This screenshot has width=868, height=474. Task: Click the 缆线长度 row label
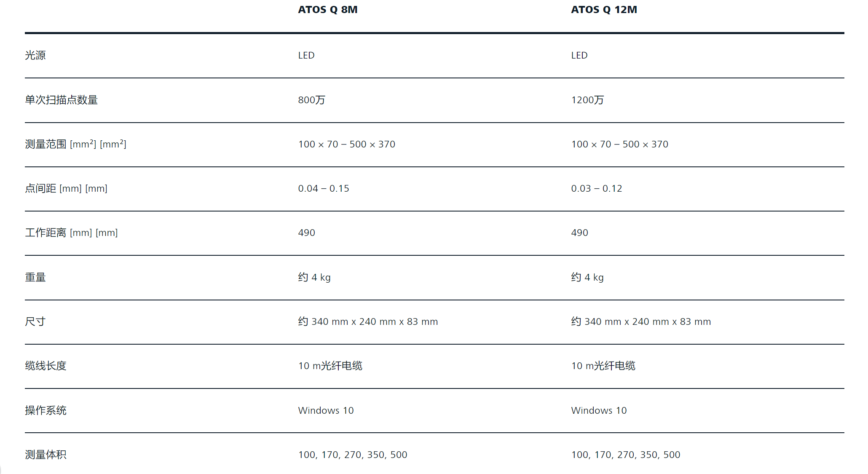(x=46, y=366)
